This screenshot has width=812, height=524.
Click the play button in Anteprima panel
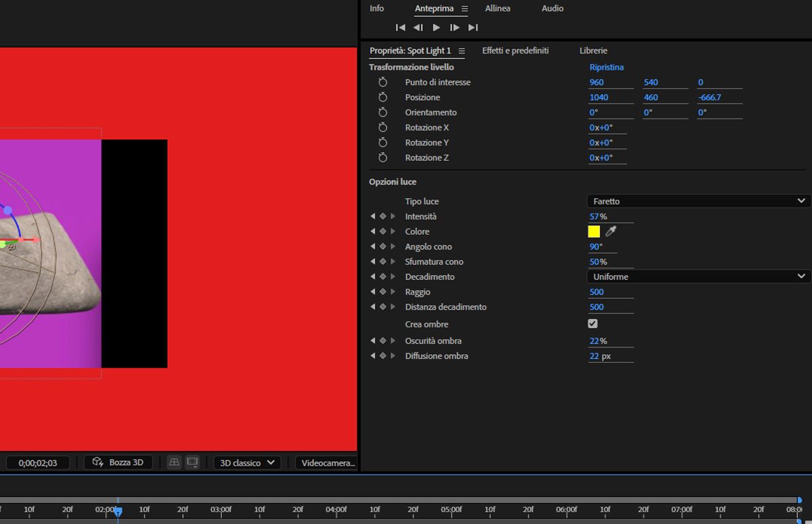[436, 28]
